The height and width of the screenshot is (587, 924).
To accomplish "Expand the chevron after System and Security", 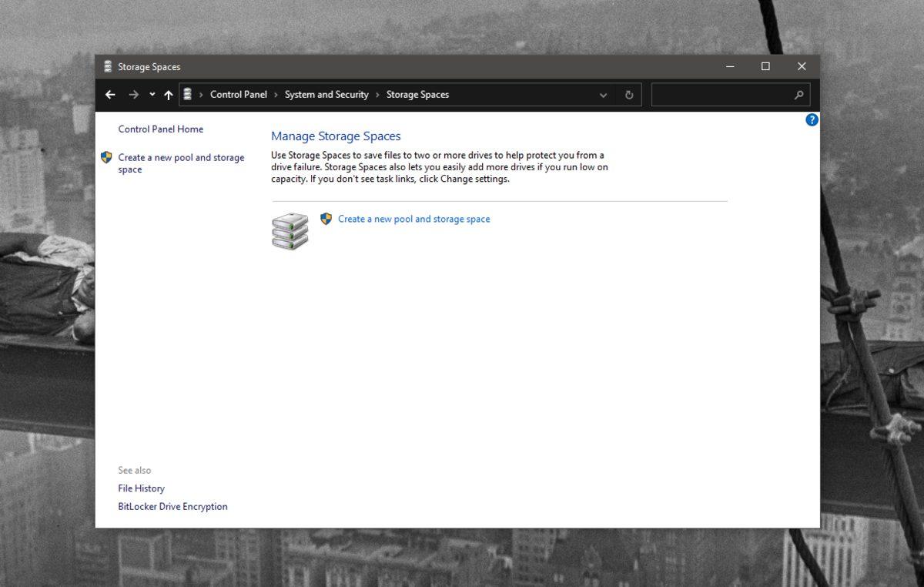I will pos(377,95).
